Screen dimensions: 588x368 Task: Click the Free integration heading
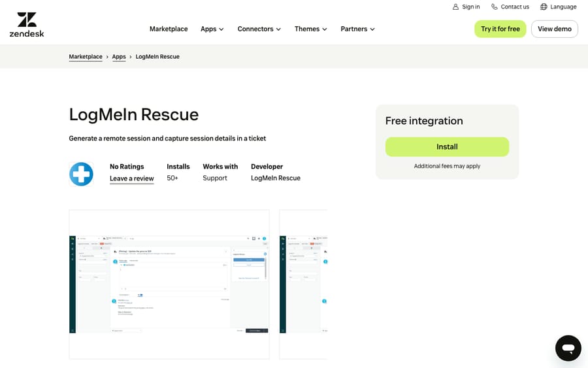click(424, 121)
